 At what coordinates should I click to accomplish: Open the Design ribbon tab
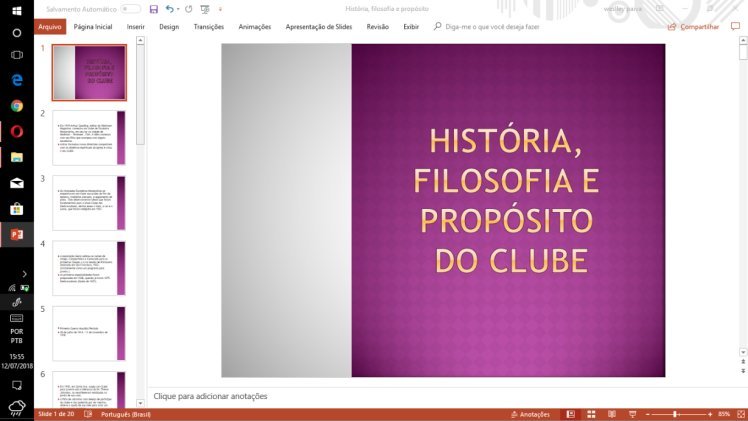pyautogui.click(x=169, y=27)
